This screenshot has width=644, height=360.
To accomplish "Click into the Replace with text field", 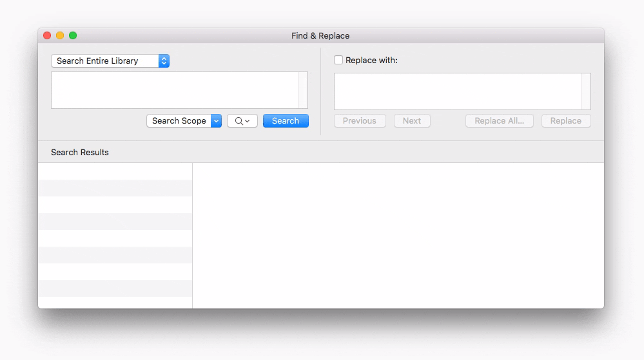I will click(x=462, y=91).
